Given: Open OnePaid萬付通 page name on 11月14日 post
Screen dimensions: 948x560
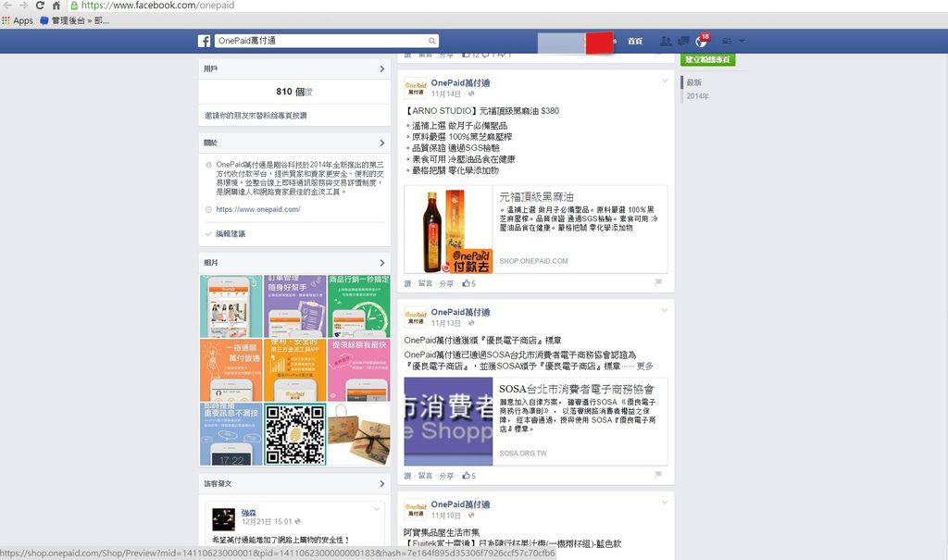Looking at the screenshot, I should pos(460,83).
